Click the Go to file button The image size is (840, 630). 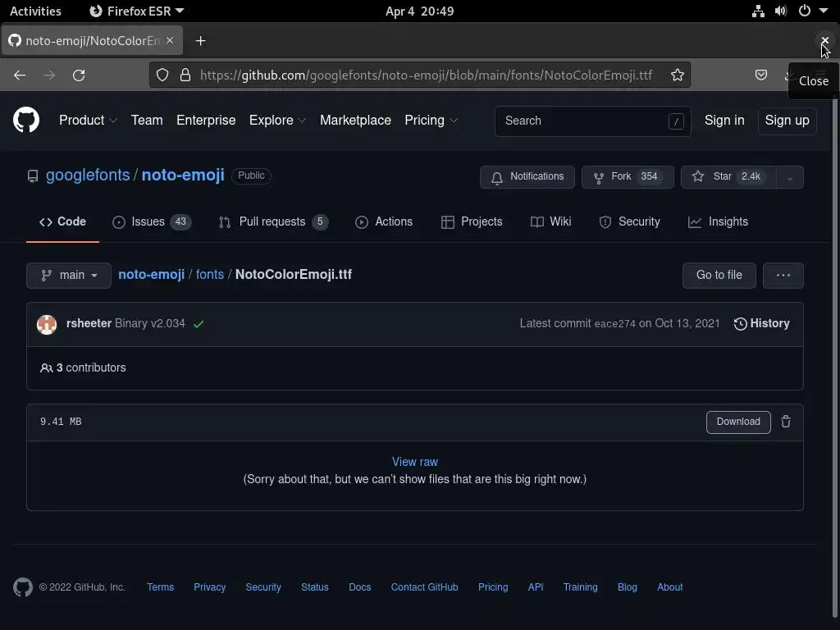click(x=719, y=276)
